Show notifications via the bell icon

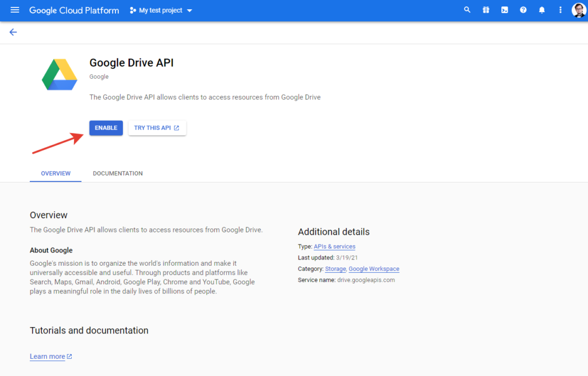541,10
